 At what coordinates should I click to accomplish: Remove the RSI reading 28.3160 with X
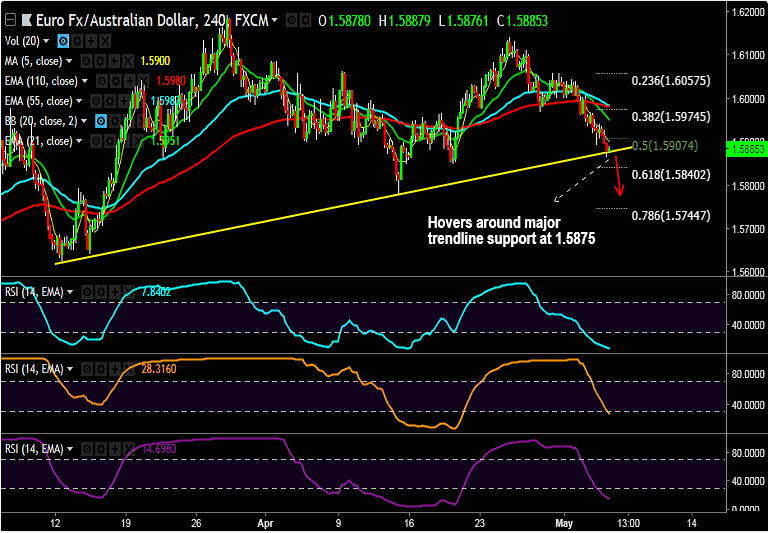(129, 369)
